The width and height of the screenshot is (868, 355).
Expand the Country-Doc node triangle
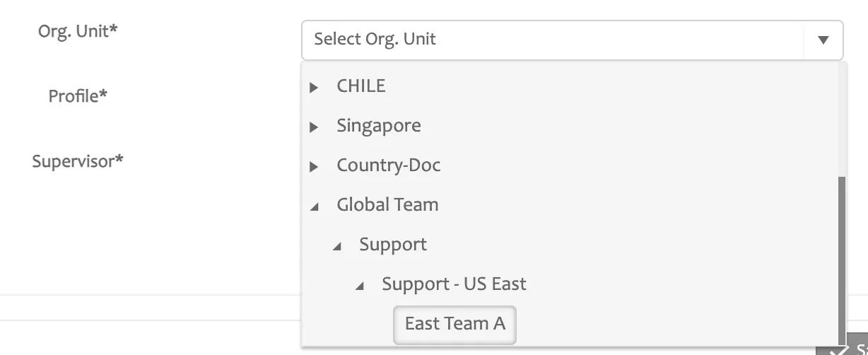click(315, 167)
